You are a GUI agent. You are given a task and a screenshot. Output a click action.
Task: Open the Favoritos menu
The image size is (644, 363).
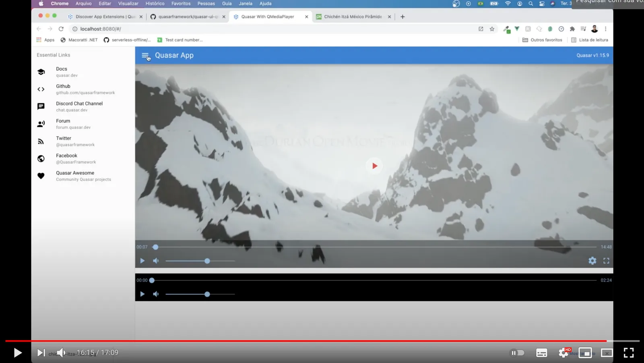pos(181,4)
